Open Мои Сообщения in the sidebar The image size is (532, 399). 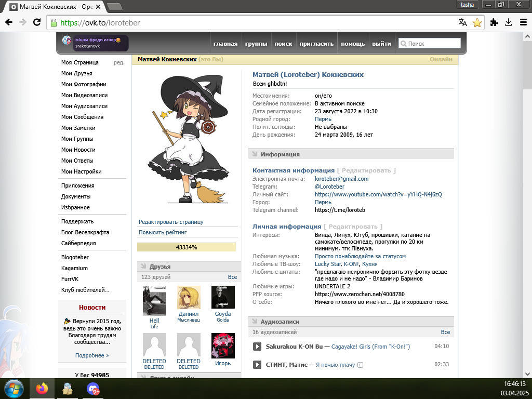tap(82, 117)
